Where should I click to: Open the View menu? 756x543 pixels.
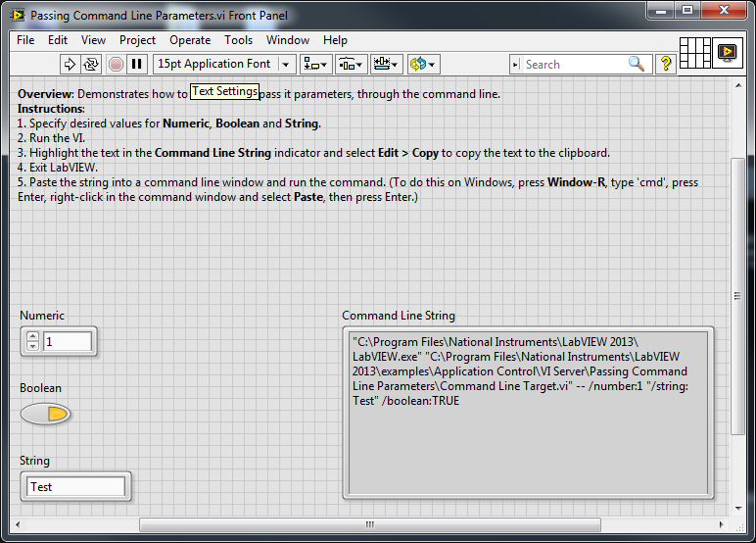pyautogui.click(x=93, y=40)
